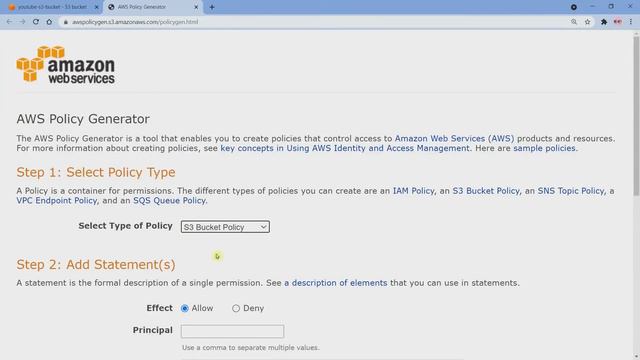Open the Select Type of Policy dropdown

225,227
